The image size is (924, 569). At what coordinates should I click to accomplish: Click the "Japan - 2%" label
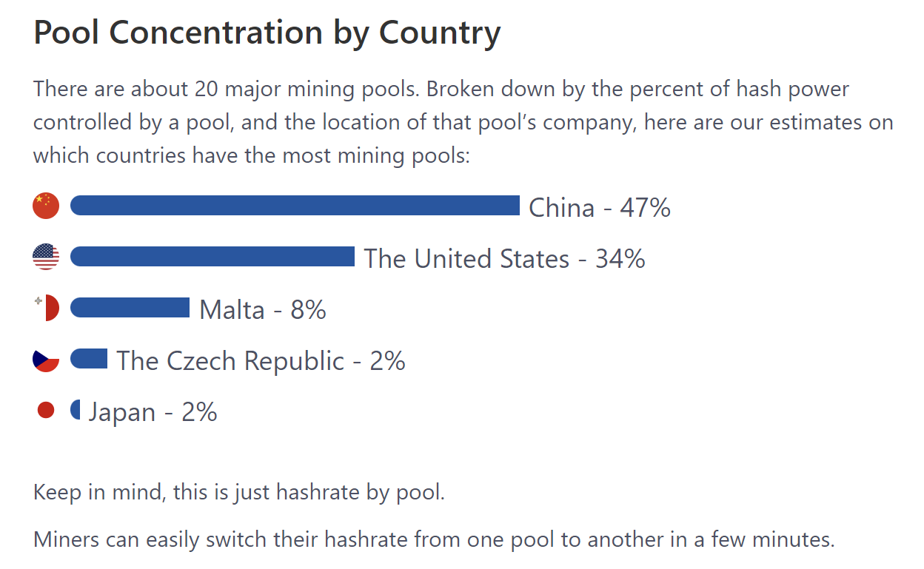pyautogui.click(x=153, y=412)
